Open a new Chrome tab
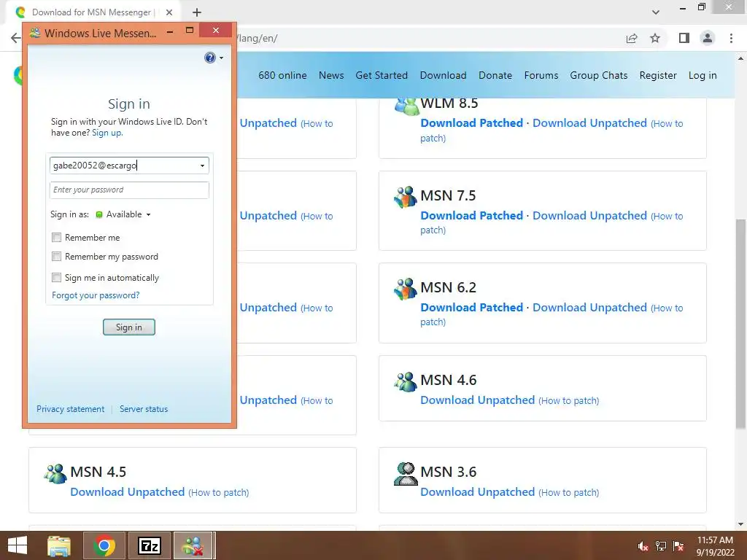The image size is (747, 560). 197,12
